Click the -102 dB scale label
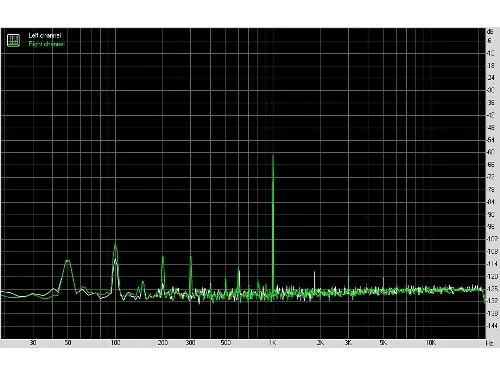This screenshot has width=500, height=375. point(492,239)
